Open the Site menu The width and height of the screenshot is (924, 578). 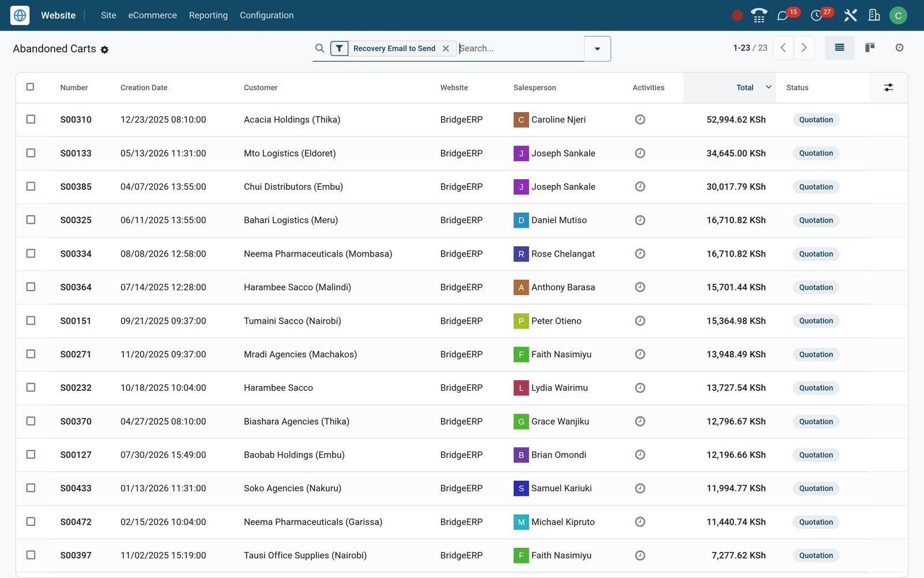coord(109,16)
